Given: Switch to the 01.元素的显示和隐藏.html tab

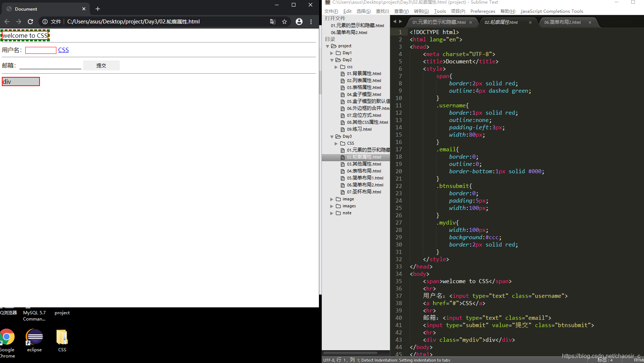Looking at the screenshot, I should click(x=439, y=22).
